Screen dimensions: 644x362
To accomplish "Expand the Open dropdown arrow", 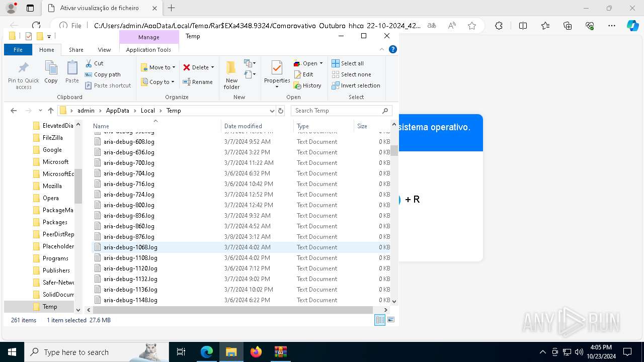I will (x=321, y=63).
